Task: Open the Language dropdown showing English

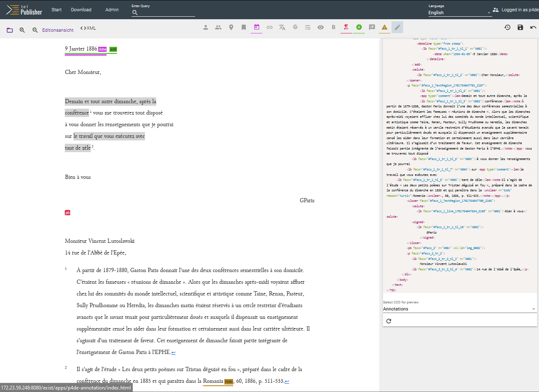Action: pyautogui.click(x=458, y=13)
